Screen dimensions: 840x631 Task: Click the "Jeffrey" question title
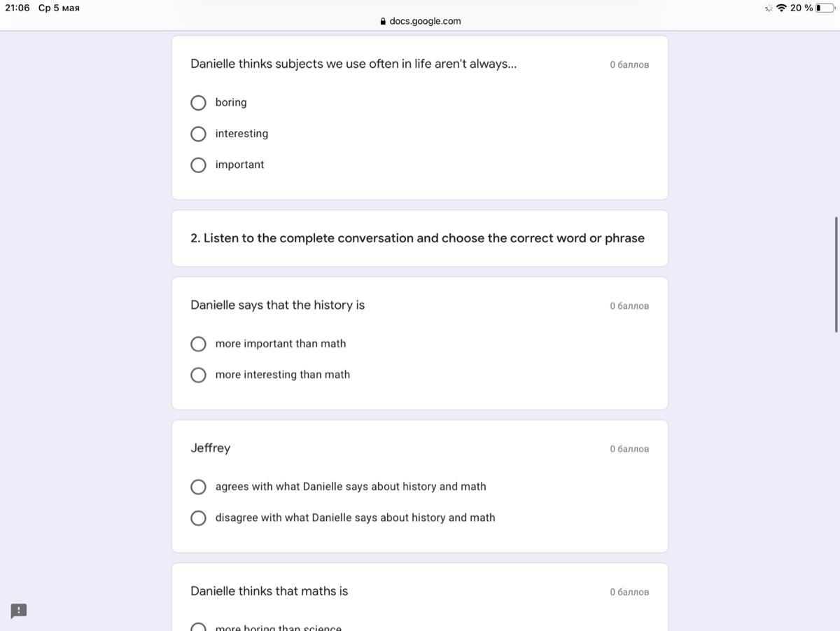[210, 448]
